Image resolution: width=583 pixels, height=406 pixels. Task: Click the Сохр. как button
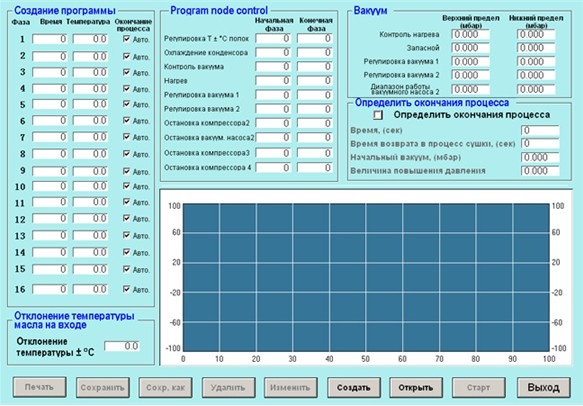[165, 387]
